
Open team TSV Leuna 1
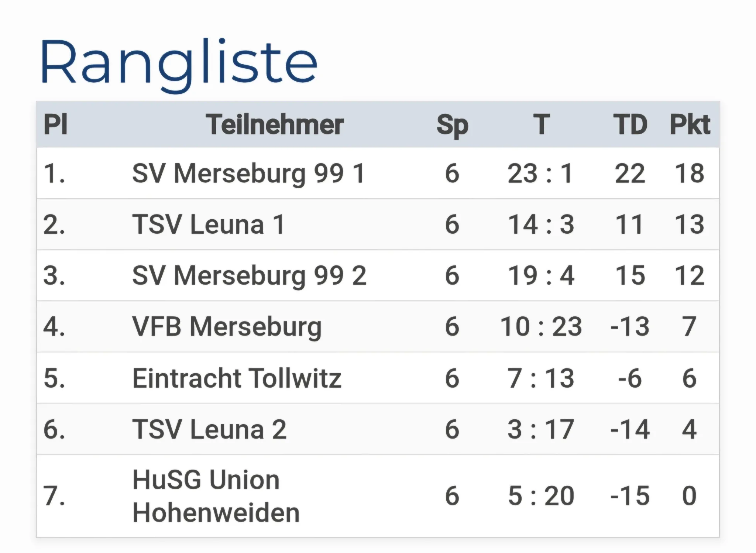coord(209,224)
